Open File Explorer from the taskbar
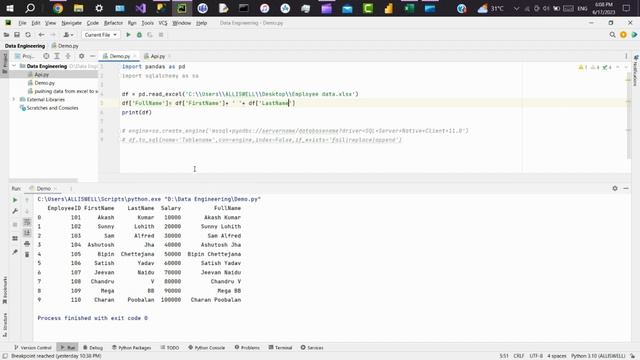The image size is (640, 360). tap(78, 8)
